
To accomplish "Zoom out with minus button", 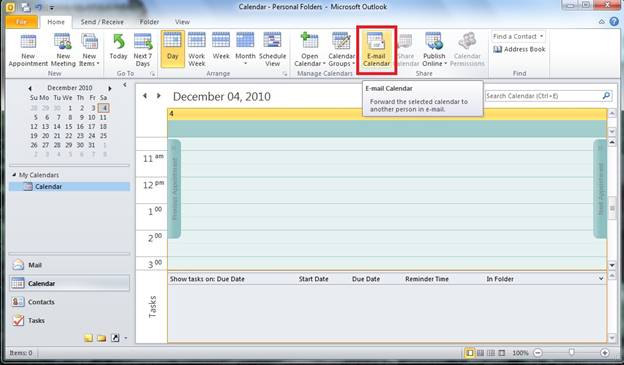I will [538, 353].
